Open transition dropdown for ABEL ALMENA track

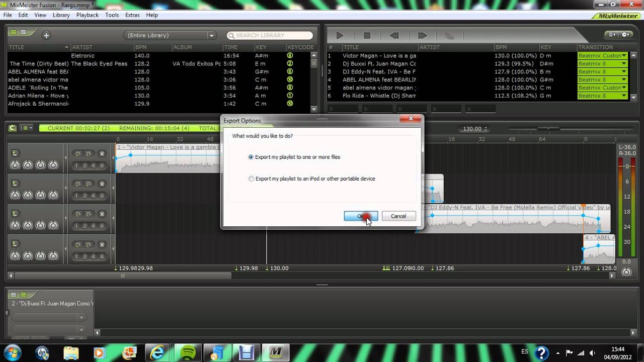tap(624, 80)
